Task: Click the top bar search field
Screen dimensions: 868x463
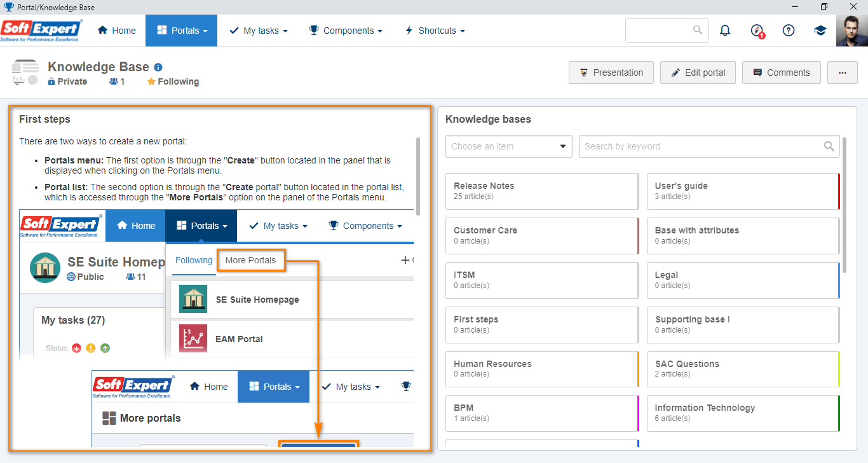Action: (667, 31)
